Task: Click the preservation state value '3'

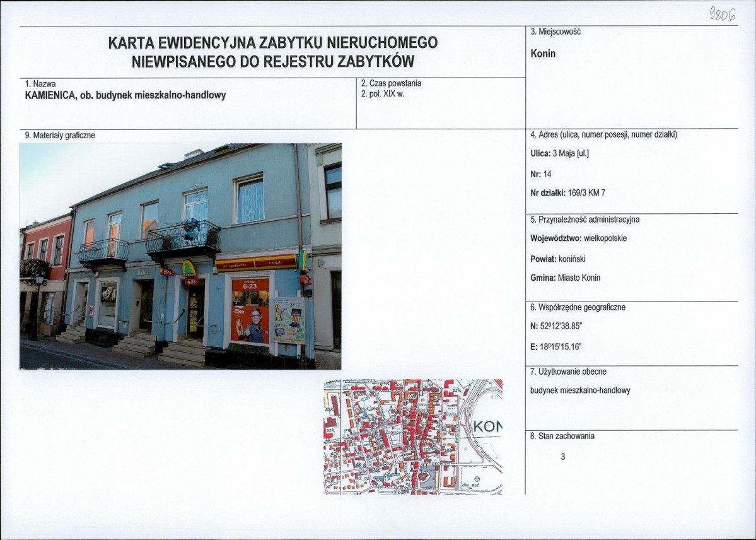Action: [563, 457]
